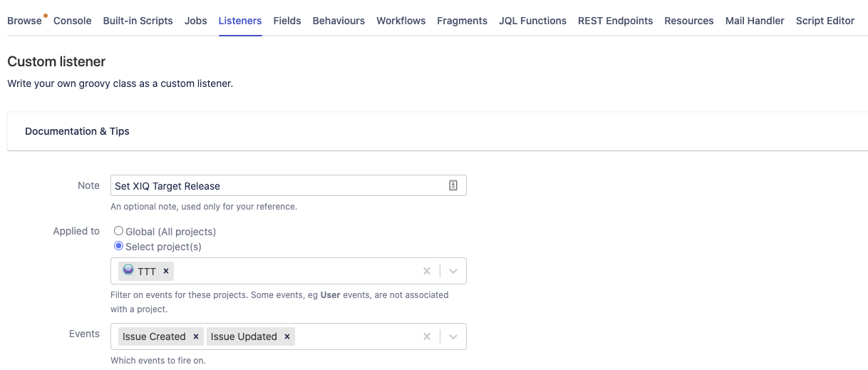Viewport: 868px width, 370px height.
Task: Open the Built-in Scripts tab
Action: (x=138, y=21)
